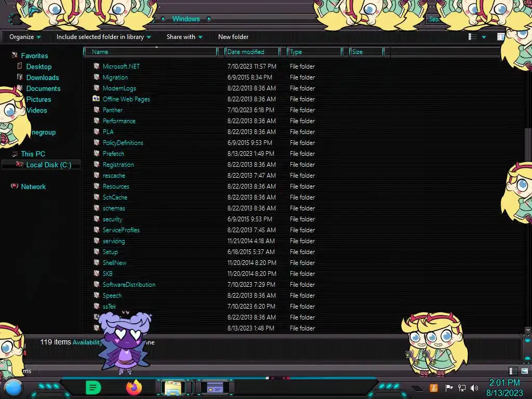Click the SKB folder icon
Viewport: 532px width, 399px height.
point(96,273)
